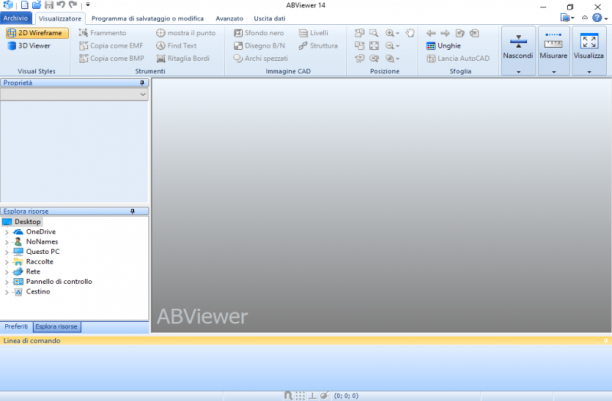The image size is (612, 401).
Task: Click the last icon in the Sfoglia top row
Action: point(474,33)
